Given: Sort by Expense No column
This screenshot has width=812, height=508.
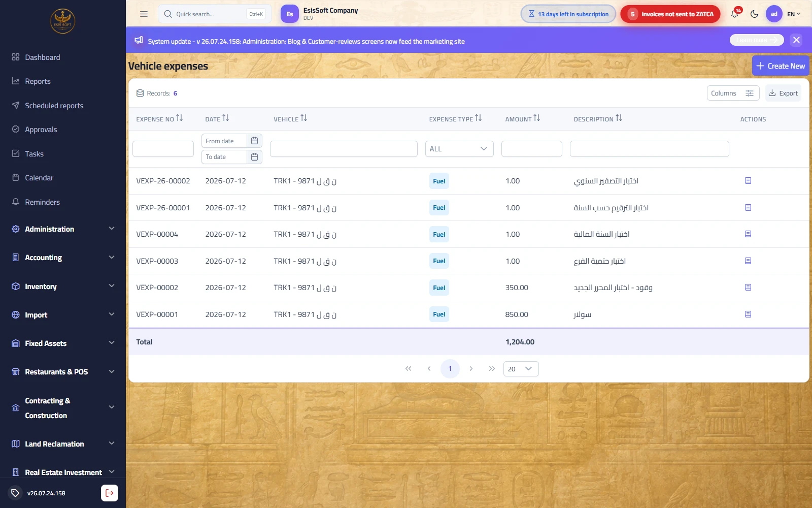Looking at the screenshot, I should 179,118.
